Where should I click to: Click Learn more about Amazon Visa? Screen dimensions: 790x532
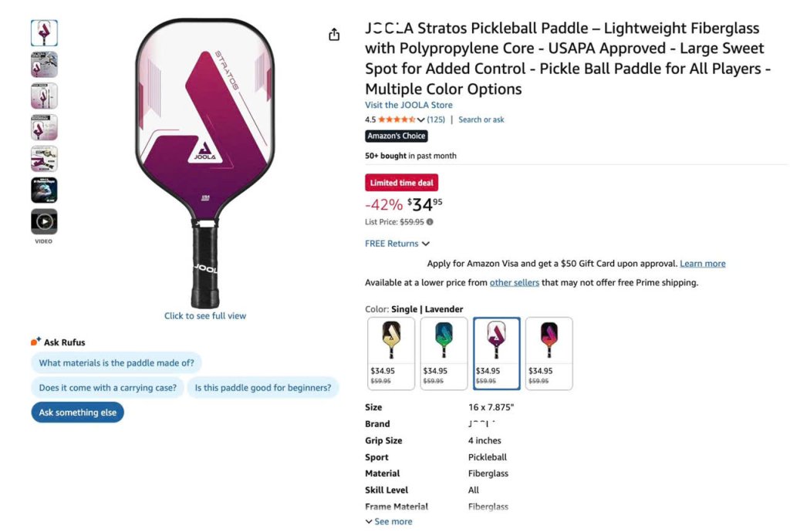[x=703, y=264]
